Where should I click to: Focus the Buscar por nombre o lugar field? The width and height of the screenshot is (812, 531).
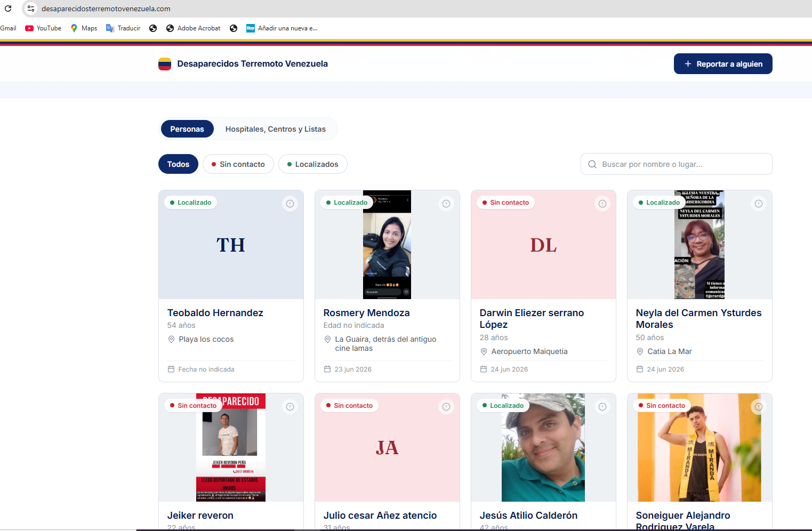pos(677,164)
